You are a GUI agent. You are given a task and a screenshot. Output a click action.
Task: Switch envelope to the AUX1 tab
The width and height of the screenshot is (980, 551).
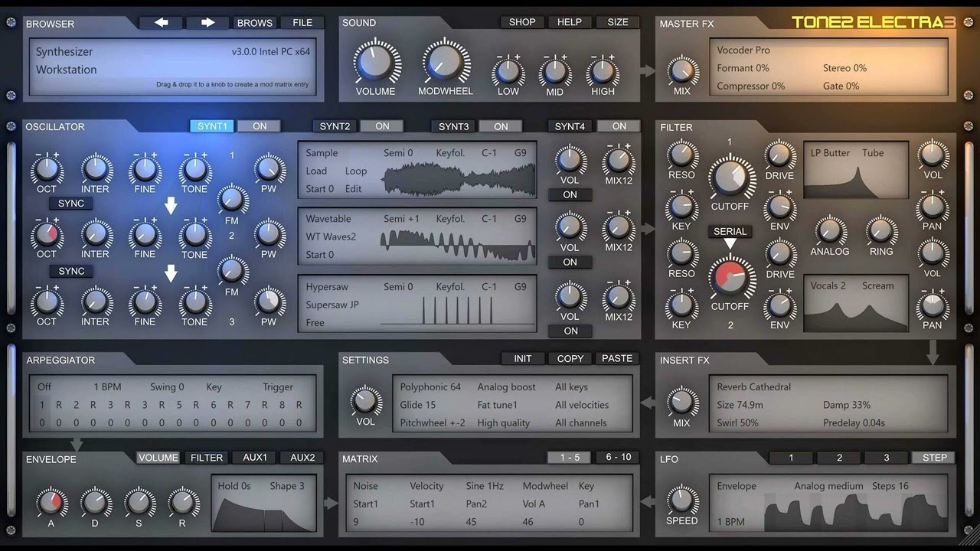(255, 458)
